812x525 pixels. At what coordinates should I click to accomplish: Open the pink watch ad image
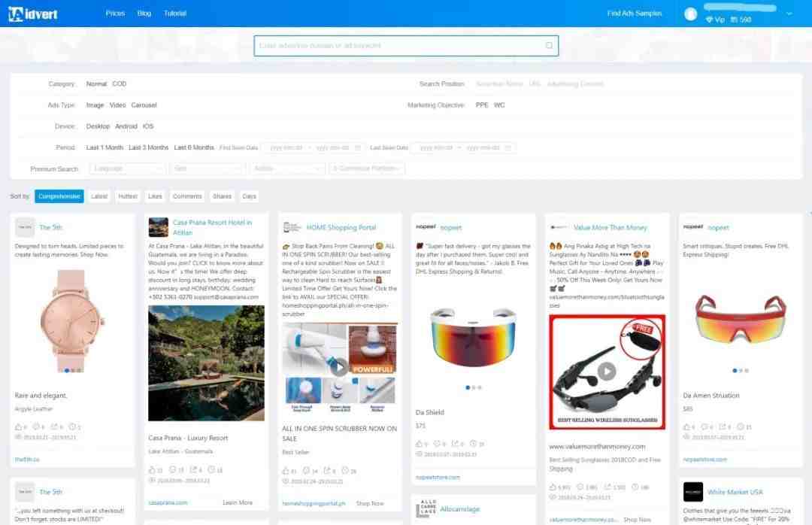[x=71, y=321]
